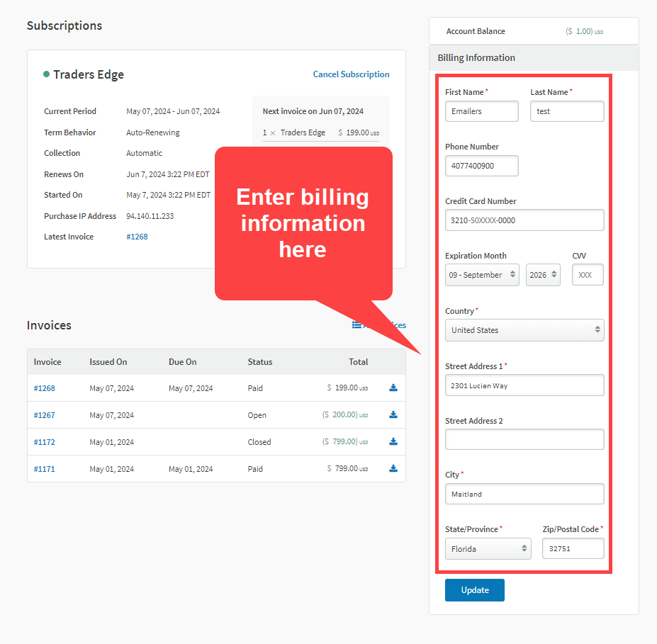This screenshot has width=657, height=644.
Task: Click the Due On column header
Action: pos(182,362)
